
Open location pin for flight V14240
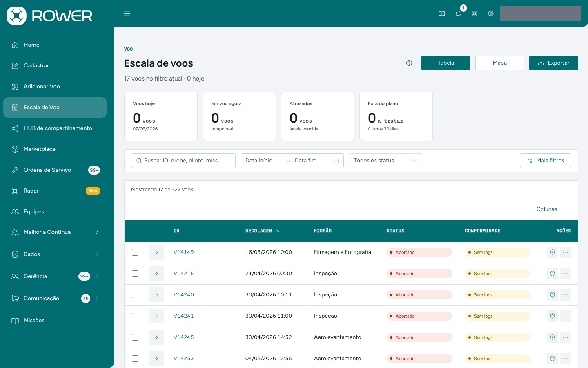[x=552, y=295]
